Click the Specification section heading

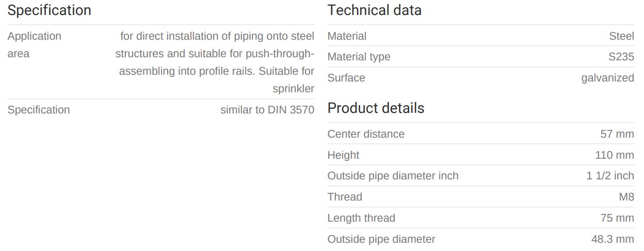click(49, 10)
